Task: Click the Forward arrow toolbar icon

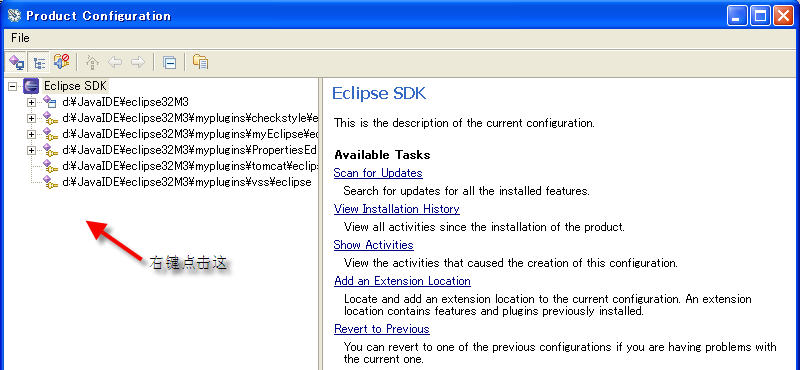Action: [138, 62]
